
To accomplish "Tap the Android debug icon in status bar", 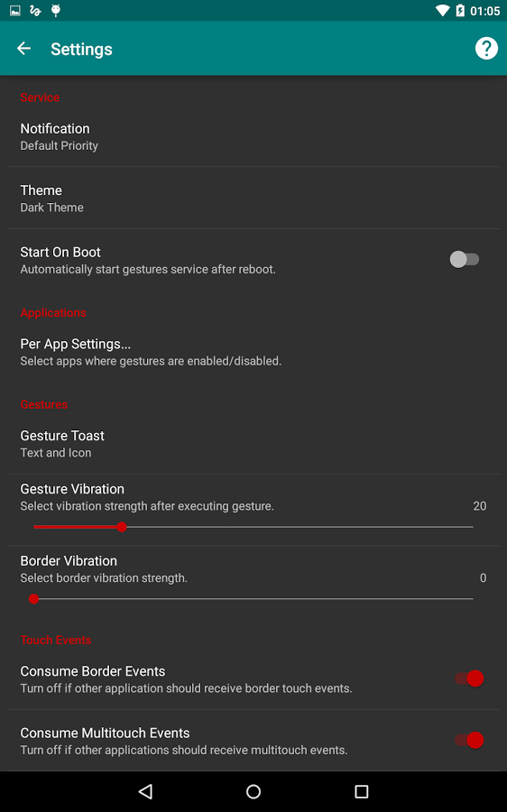I will [x=55, y=10].
